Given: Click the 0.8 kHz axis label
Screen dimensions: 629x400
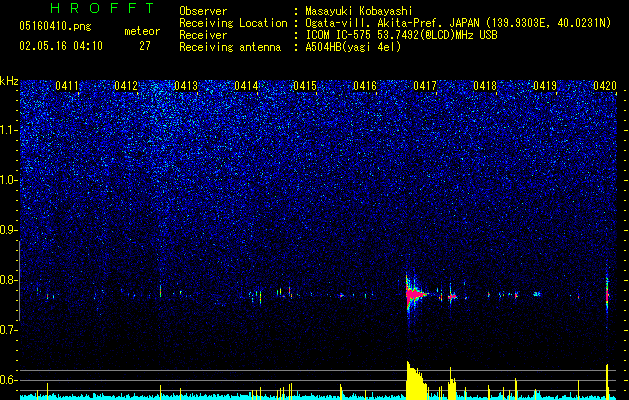Looking at the screenshot, I should 8,280.
